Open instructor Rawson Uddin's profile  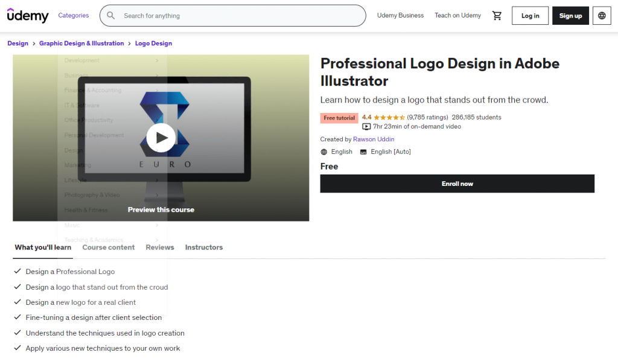coord(374,139)
